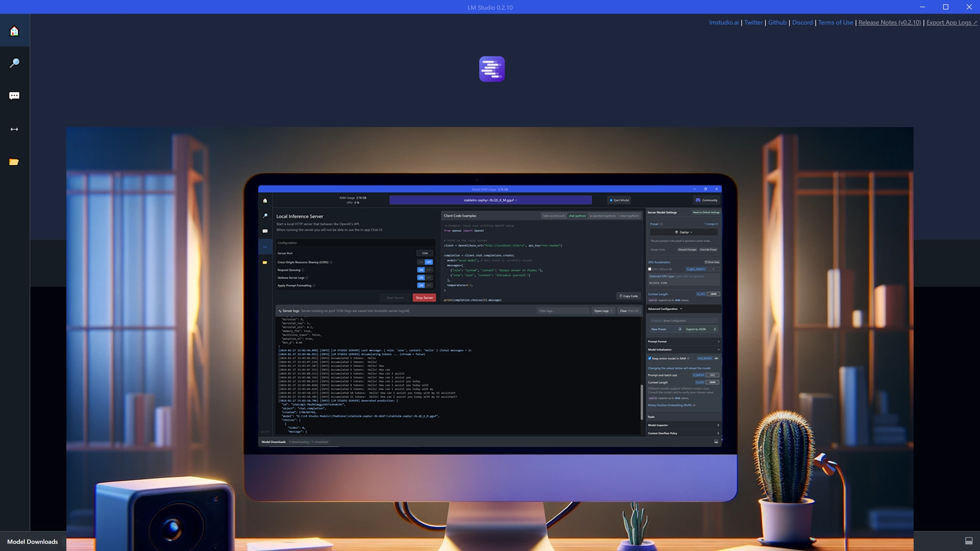
Task: Open the AI Chat speech bubble icon
Action: (14, 96)
